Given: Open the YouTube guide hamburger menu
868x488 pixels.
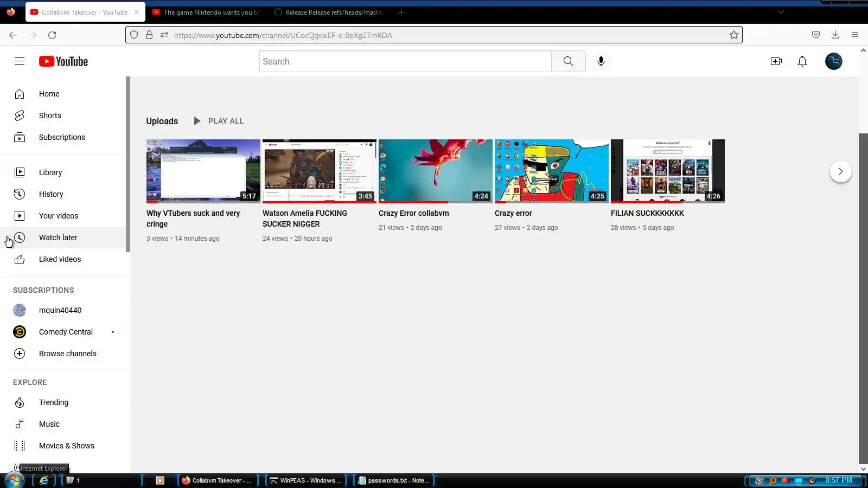Looking at the screenshot, I should 20,61.
